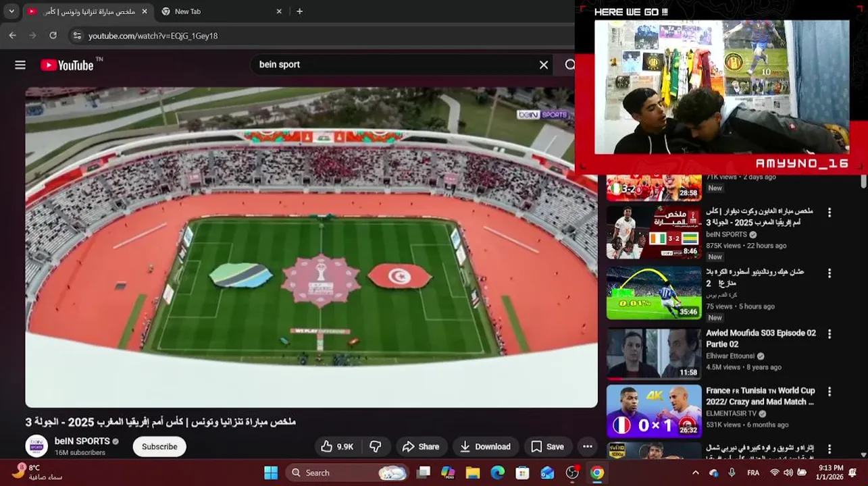Show hidden tray icons chevron
This screenshot has height=486, width=868.
695,473
